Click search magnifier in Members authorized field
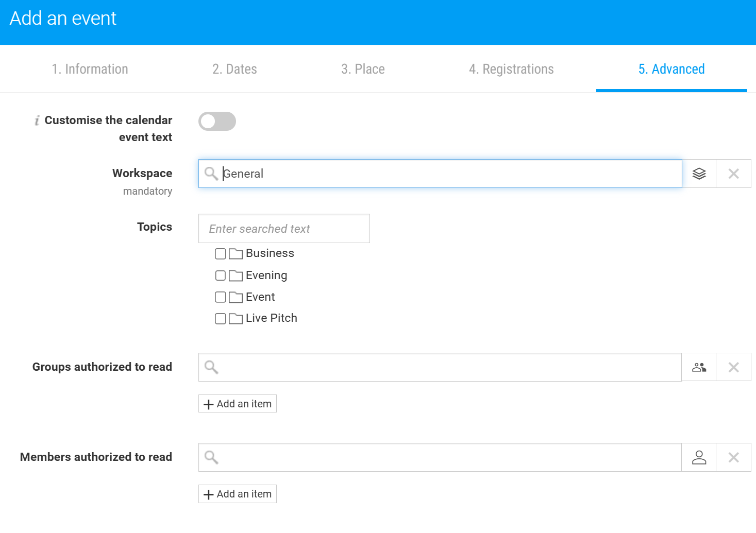The height and width of the screenshot is (533, 756). pos(211,457)
